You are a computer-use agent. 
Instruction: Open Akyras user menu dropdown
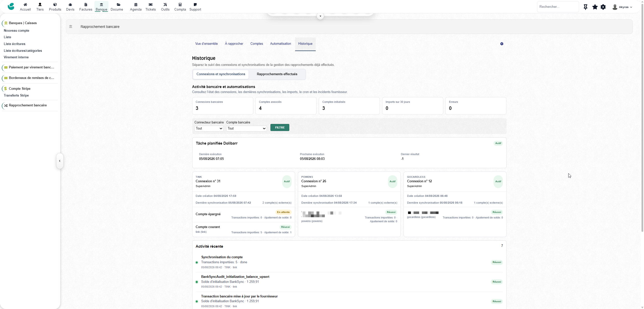(x=625, y=7)
